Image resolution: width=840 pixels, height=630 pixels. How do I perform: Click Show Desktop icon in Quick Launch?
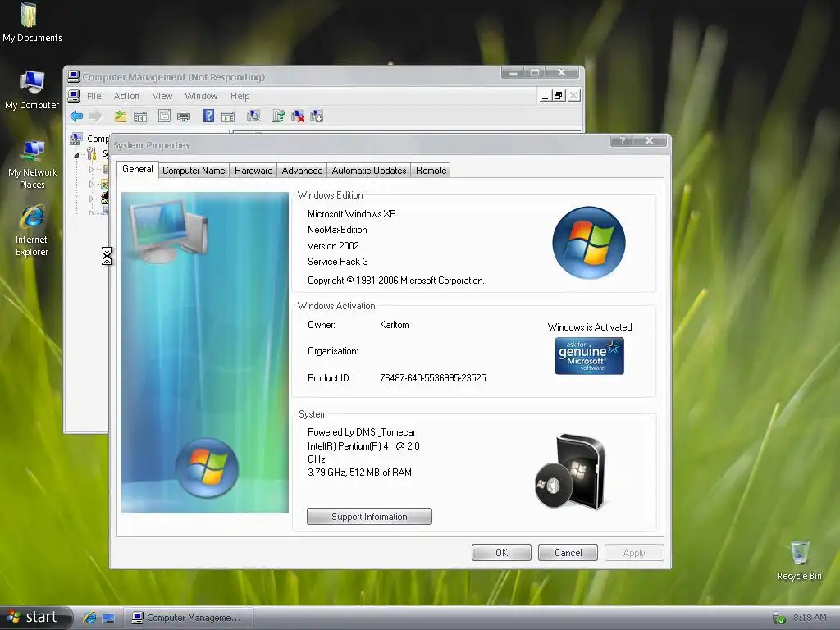[108, 619]
